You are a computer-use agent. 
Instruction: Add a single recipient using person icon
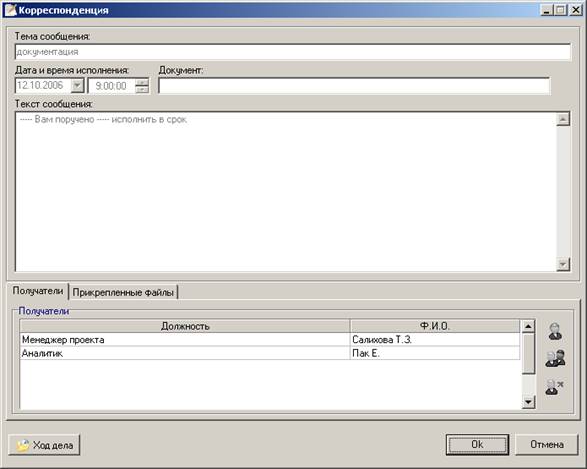[x=555, y=331]
